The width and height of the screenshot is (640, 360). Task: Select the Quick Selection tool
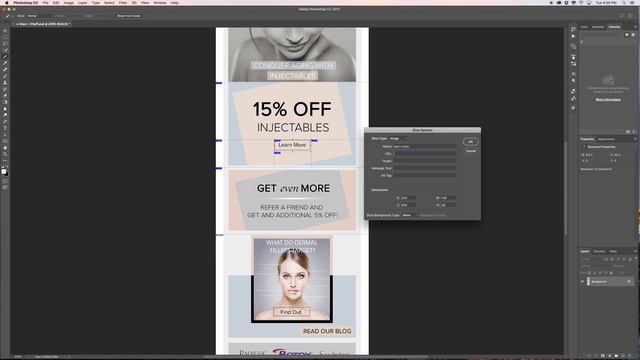point(5,50)
